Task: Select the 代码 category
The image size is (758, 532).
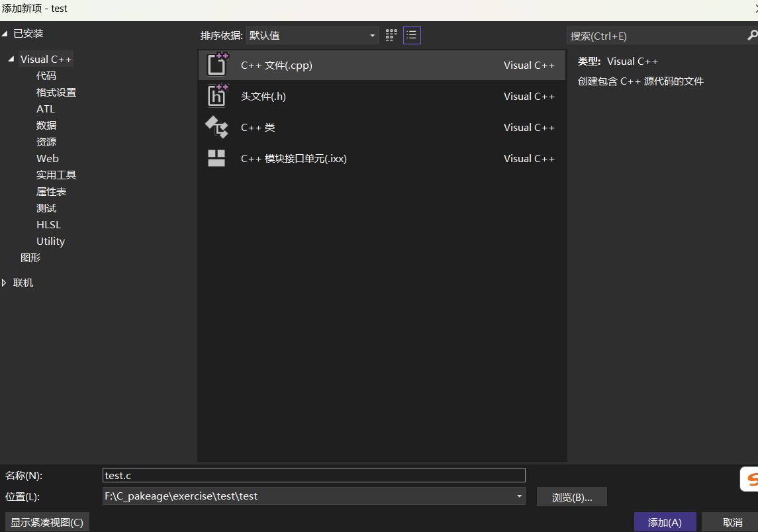Action: coord(46,76)
